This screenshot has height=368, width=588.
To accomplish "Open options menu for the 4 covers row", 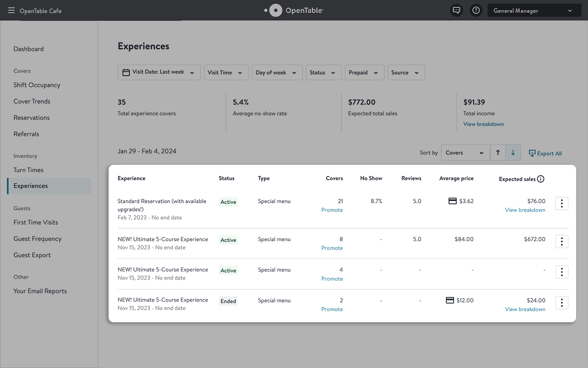I will [x=562, y=272].
